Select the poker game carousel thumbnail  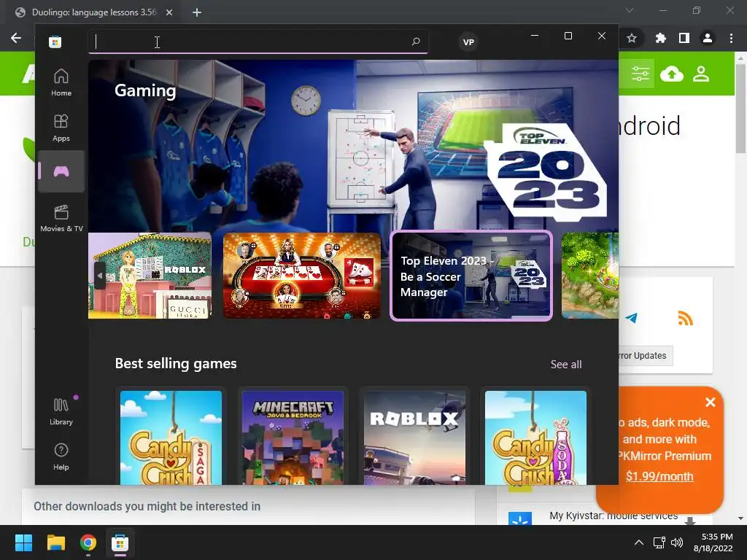click(302, 275)
